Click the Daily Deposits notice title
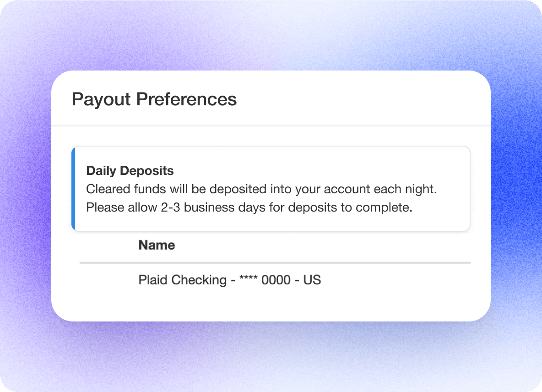Image resolution: width=542 pixels, height=392 pixels. tap(130, 170)
